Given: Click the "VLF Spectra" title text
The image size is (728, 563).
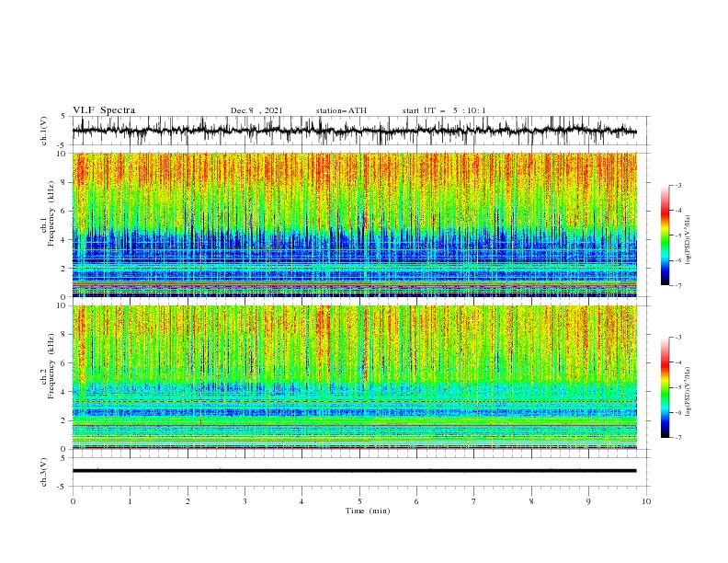Looking at the screenshot, I should coord(104,110).
